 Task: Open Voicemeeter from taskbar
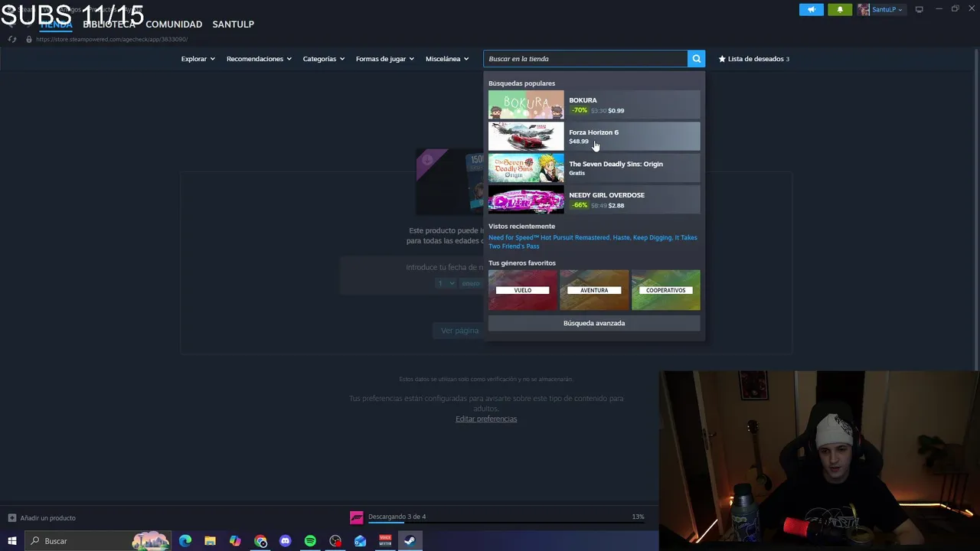pyautogui.click(x=385, y=541)
